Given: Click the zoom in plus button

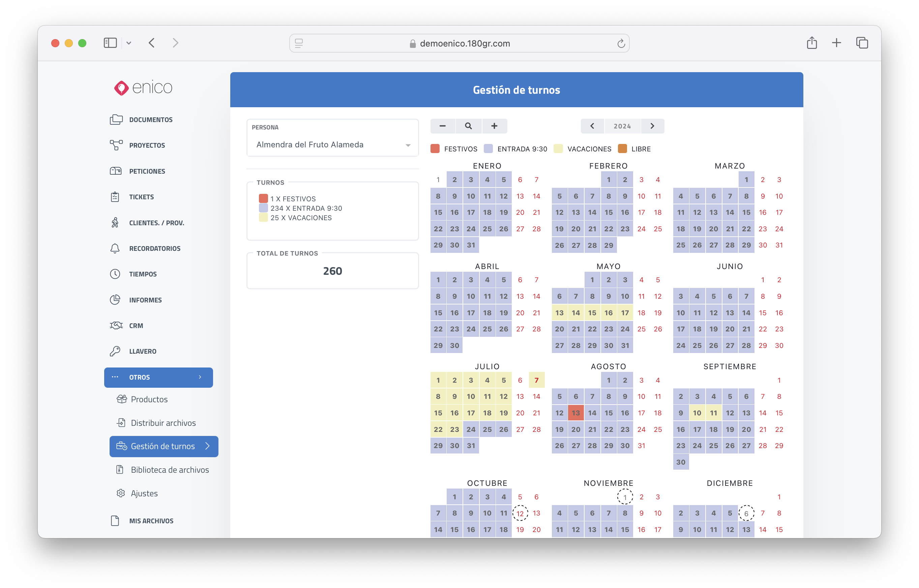Looking at the screenshot, I should coord(494,126).
